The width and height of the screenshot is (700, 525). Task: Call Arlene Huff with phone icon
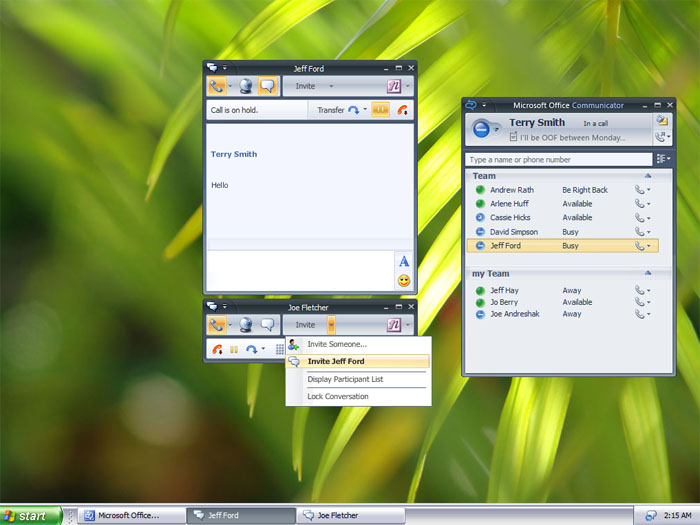640,204
